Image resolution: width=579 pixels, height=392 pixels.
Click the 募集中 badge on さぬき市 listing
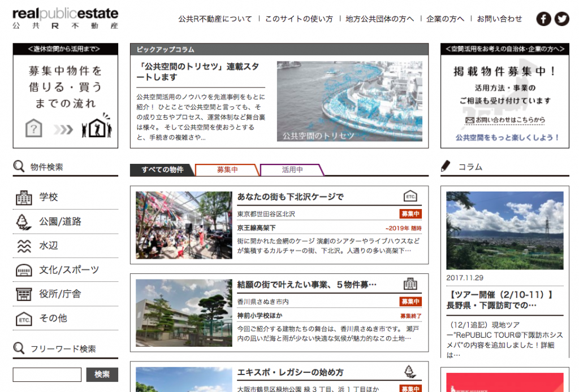(411, 302)
